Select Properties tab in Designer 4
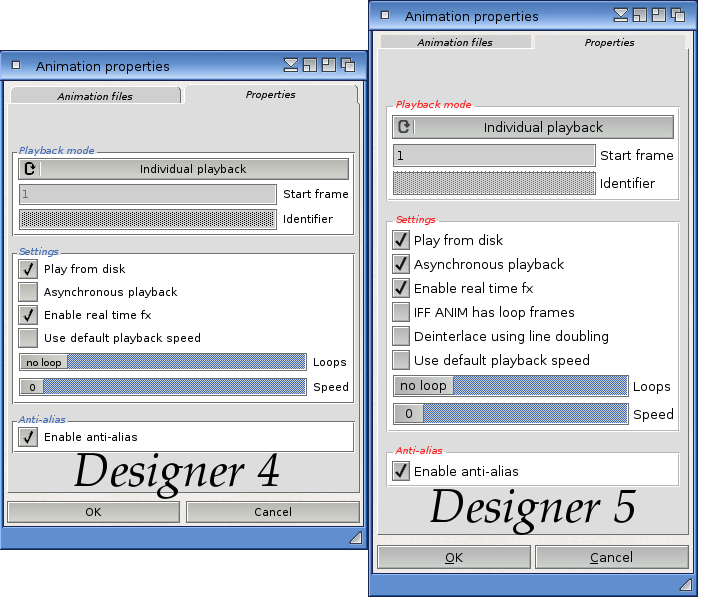The height and width of the screenshot is (600, 703). (x=271, y=95)
